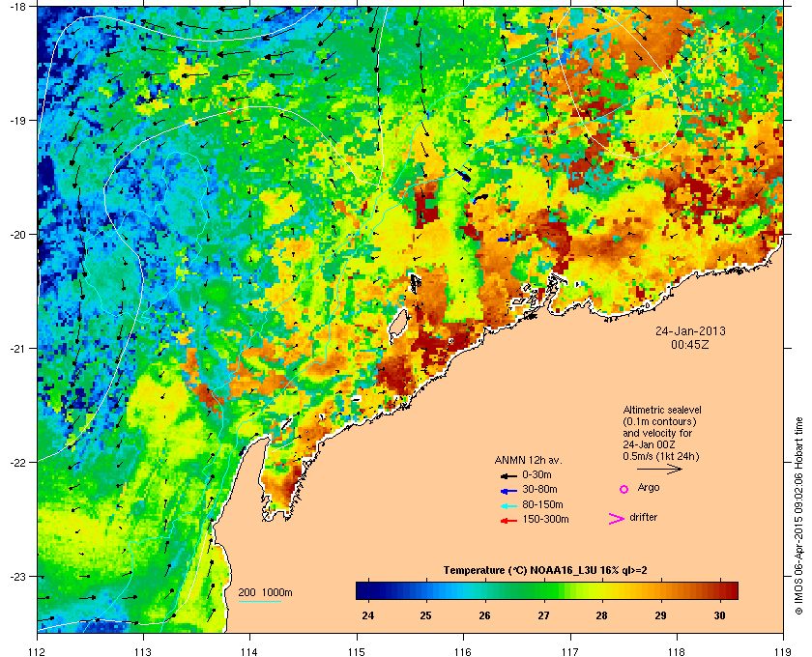Click the black 0-30m legend arrow
The width and height of the screenshot is (812, 657).
pos(508,475)
